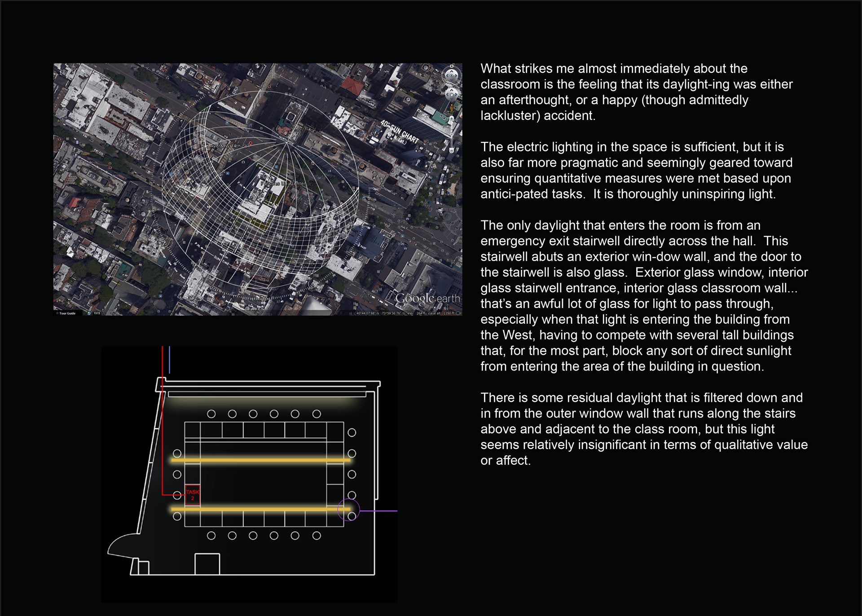Image resolution: width=862 pixels, height=616 pixels.
Task: Click the Move joystick center hand
Action: (x=452, y=94)
